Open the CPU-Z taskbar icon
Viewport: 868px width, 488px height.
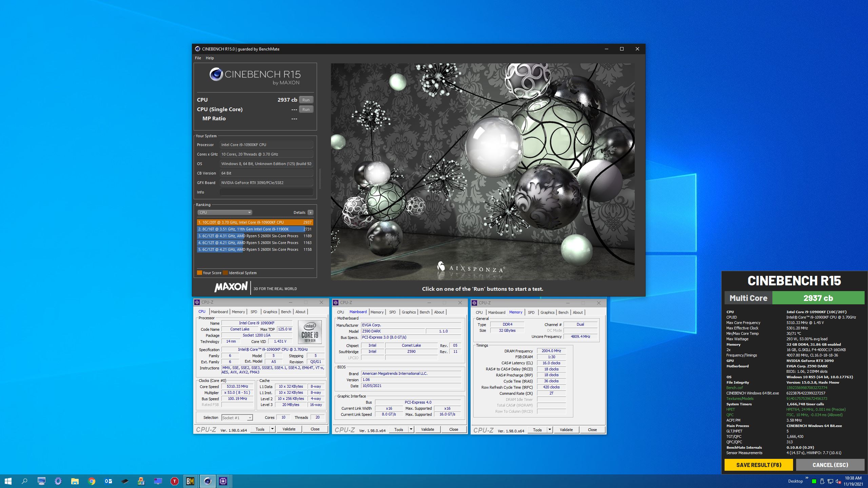point(223,481)
